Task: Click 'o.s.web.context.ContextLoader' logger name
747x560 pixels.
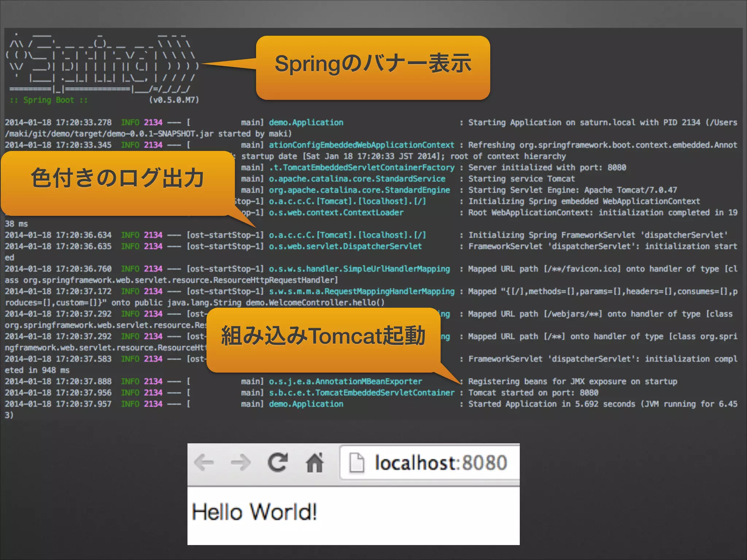Action: click(x=336, y=213)
